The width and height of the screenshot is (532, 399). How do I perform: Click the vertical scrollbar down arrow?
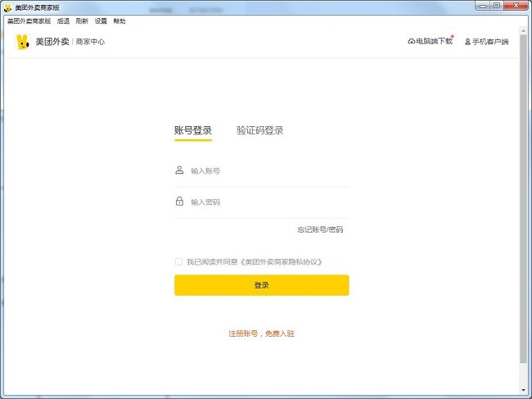pos(523,389)
